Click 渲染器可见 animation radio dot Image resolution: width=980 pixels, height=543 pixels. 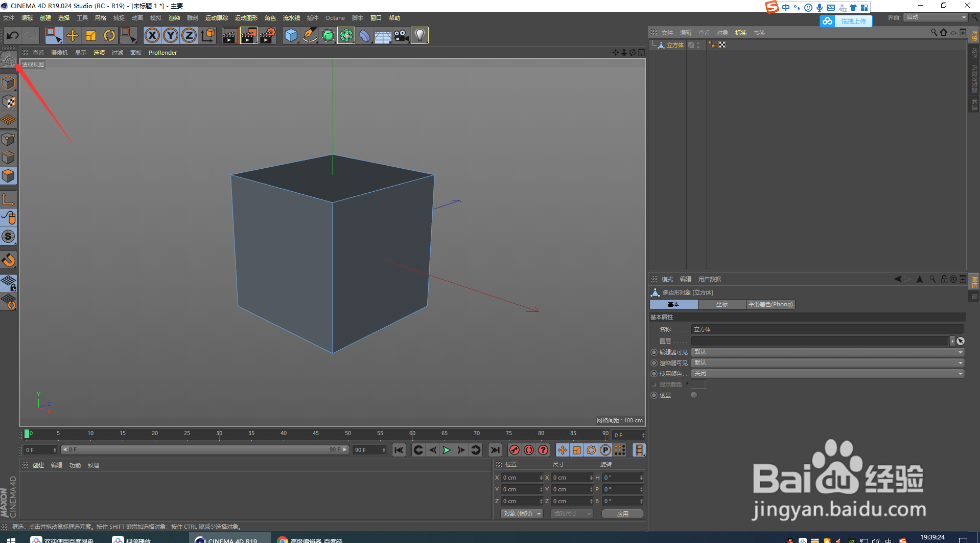(x=654, y=363)
